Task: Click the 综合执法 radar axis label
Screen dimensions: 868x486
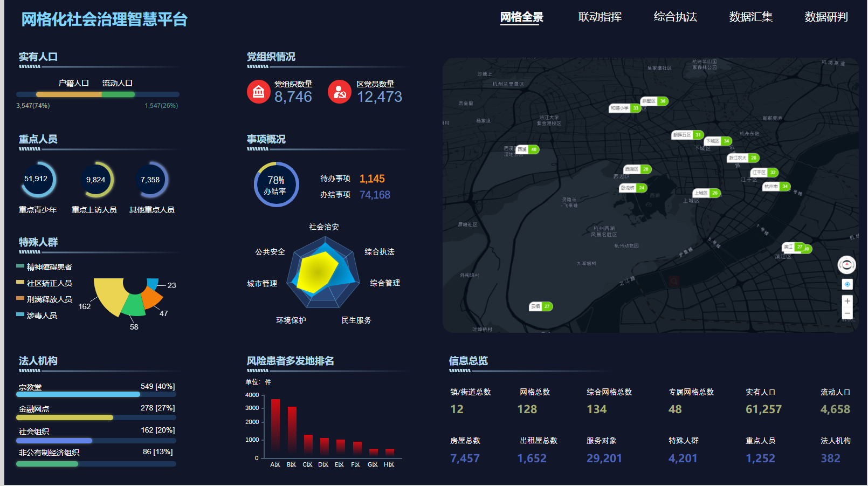Action: click(x=380, y=252)
